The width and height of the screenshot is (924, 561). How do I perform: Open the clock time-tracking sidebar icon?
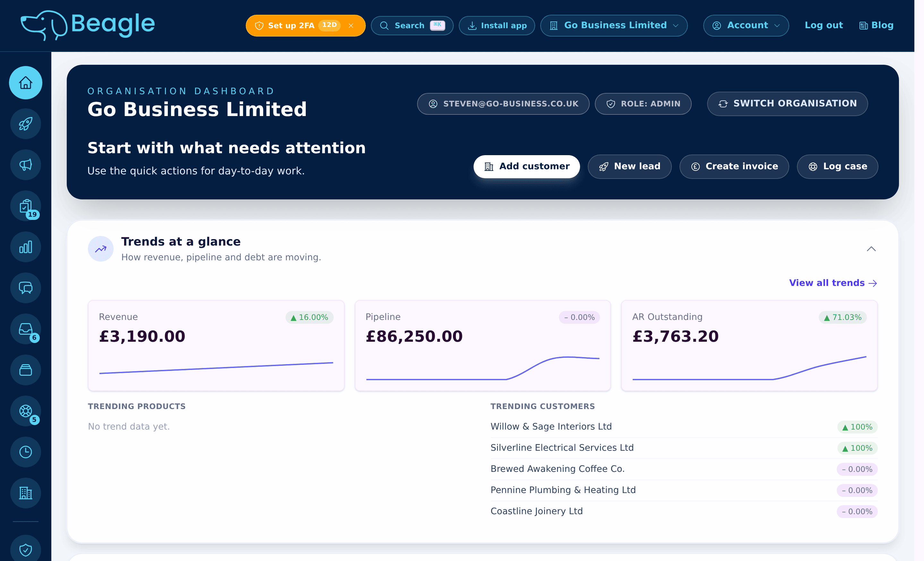click(25, 452)
